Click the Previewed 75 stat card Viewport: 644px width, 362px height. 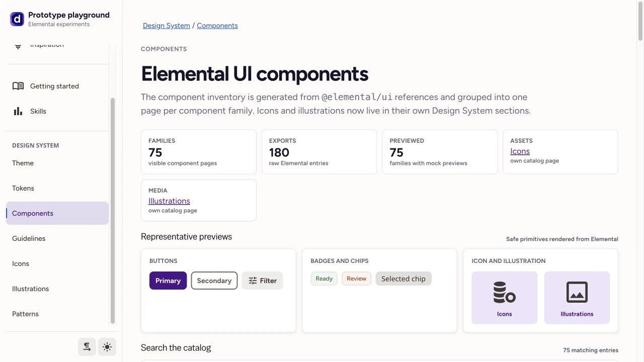click(440, 152)
